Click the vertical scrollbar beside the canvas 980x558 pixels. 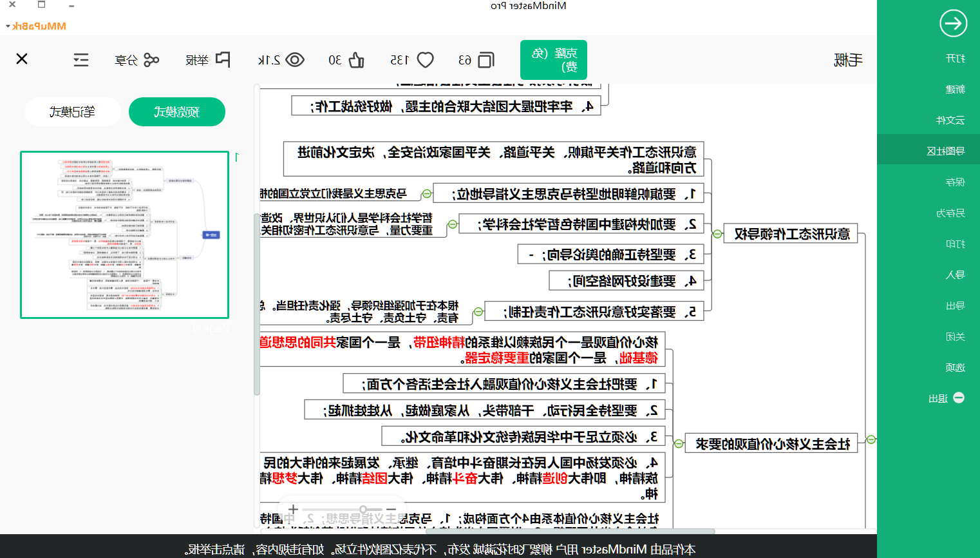[x=257, y=304]
